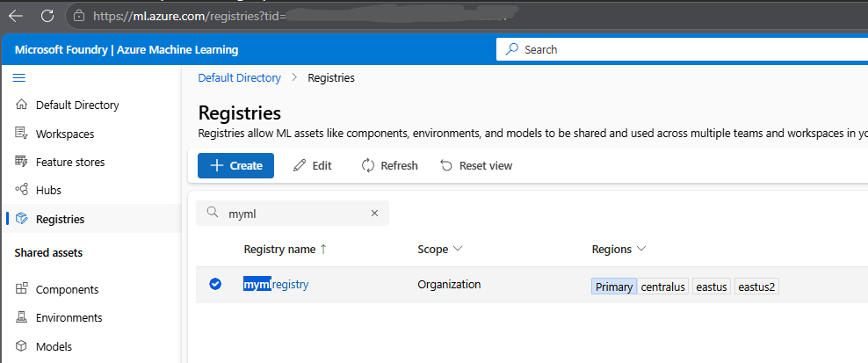Click the Feature stores sidebar icon
Viewport: 868px width, 363px height.
tap(22, 162)
